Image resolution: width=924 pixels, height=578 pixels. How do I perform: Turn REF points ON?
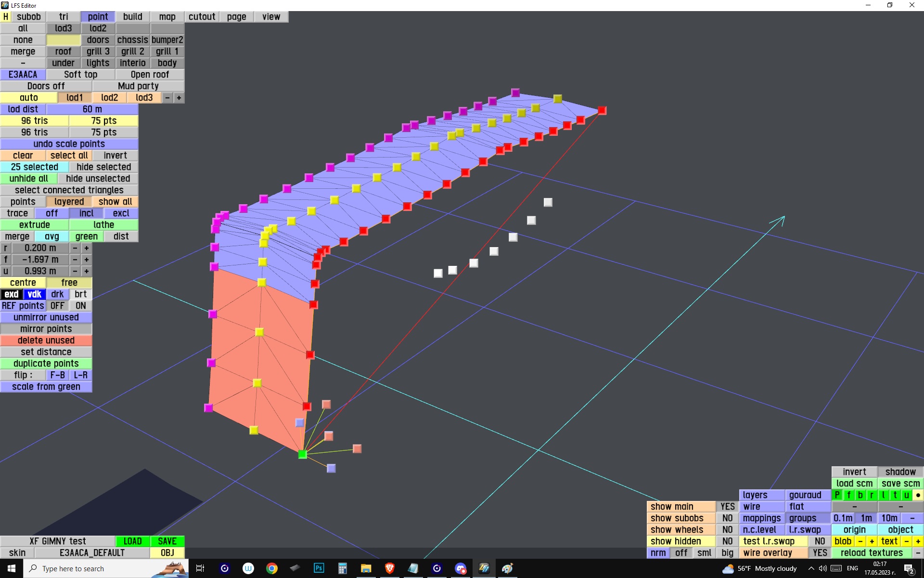[x=80, y=306]
